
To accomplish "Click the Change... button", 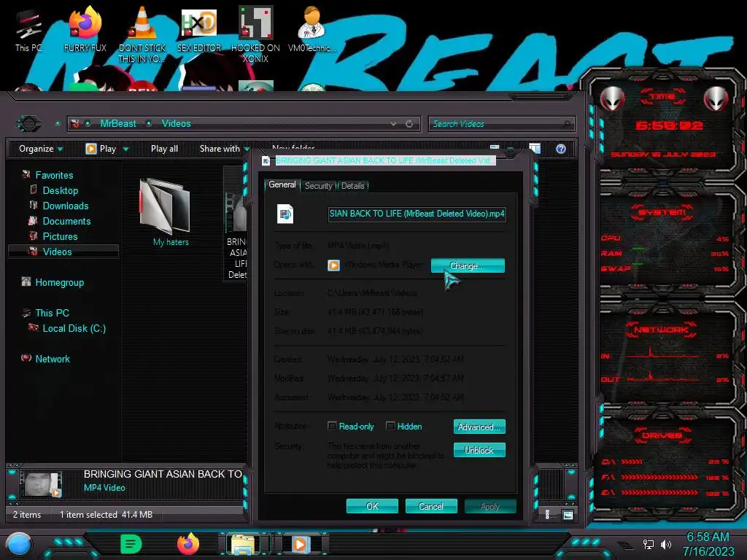I will pyautogui.click(x=468, y=265).
